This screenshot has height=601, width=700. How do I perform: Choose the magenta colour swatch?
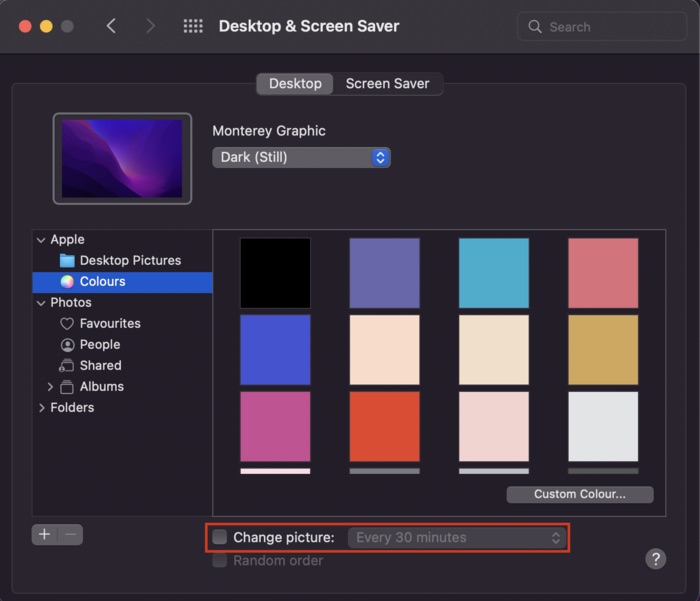[x=275, y=426]
